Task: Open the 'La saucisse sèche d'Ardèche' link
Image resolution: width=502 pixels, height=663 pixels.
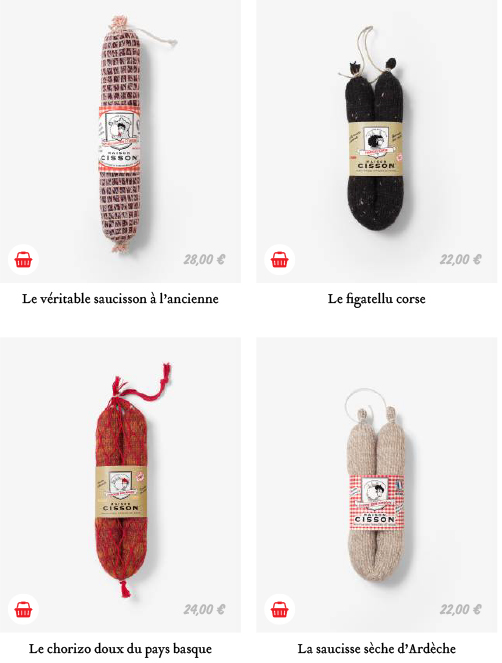Action: coord(376,649)
